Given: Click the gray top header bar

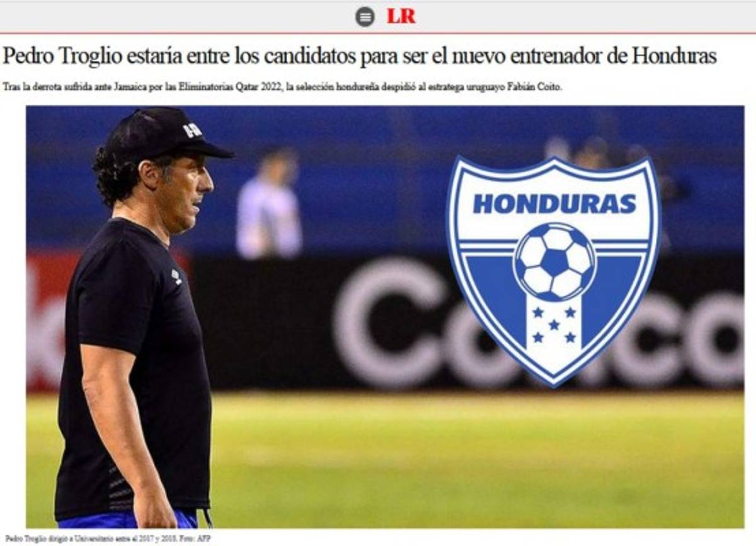Looking at the screenshot, I should pos(378,16).
